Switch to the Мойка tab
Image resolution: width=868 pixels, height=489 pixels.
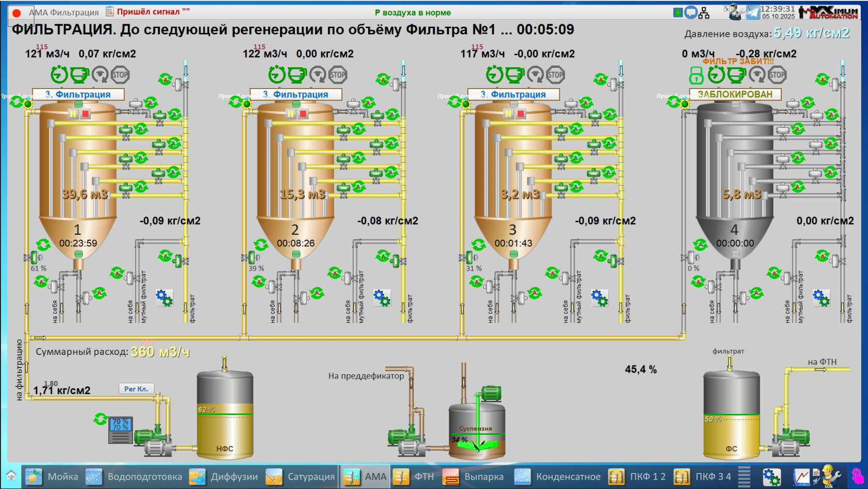(x=52, y=477)
